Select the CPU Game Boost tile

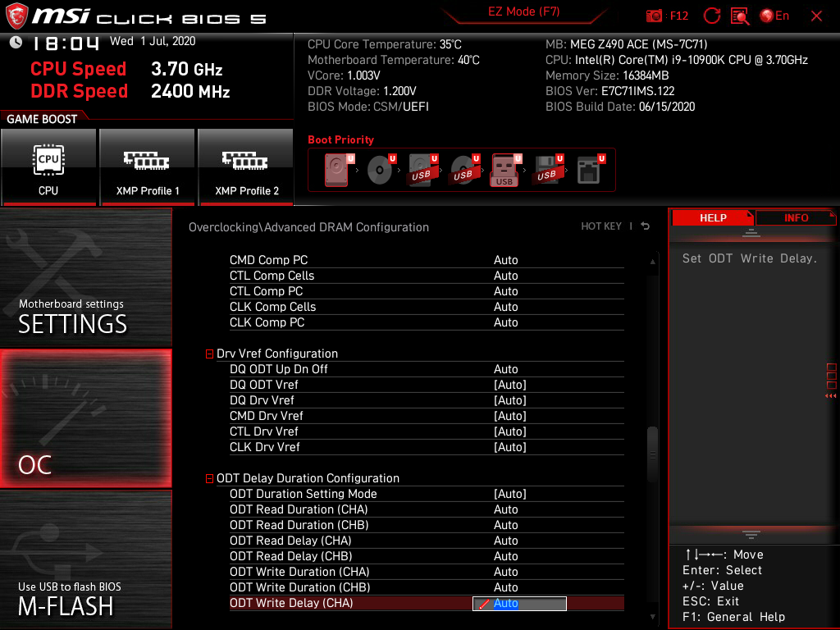pyautogui.click(x=48, y=167)
